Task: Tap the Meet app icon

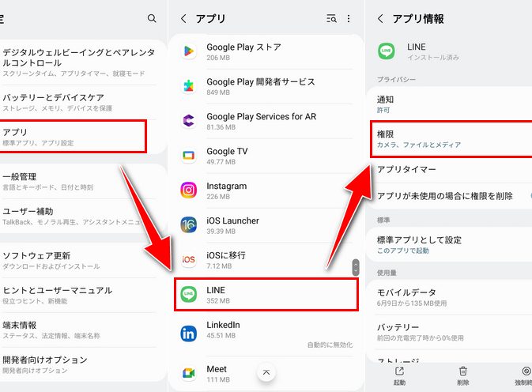Action: 188,373
